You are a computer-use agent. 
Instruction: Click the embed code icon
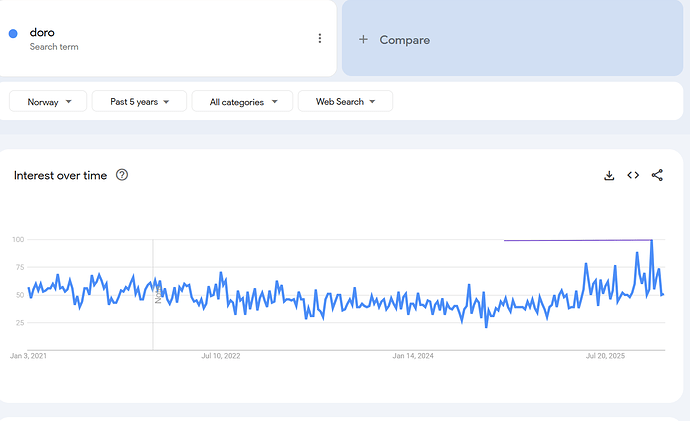(x=633, y=175)
